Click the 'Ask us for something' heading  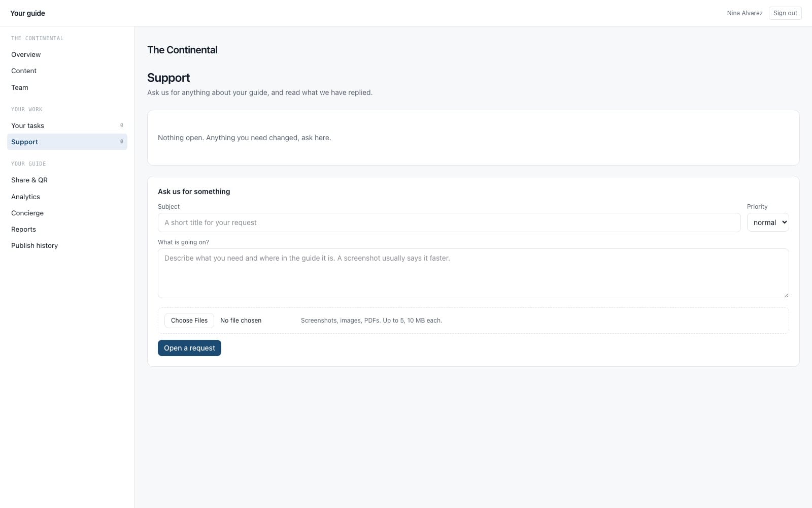tap(194, 192)
